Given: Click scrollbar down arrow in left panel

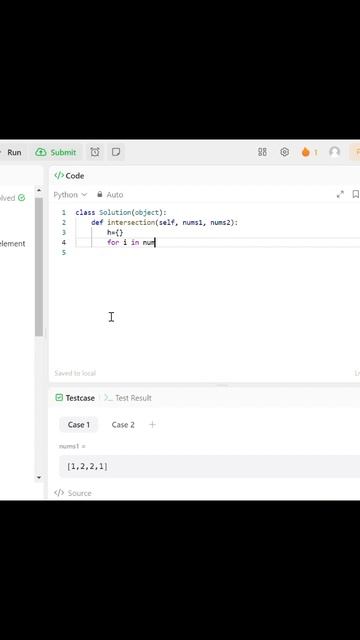Looking at the screenshot, I should (39, 477).
